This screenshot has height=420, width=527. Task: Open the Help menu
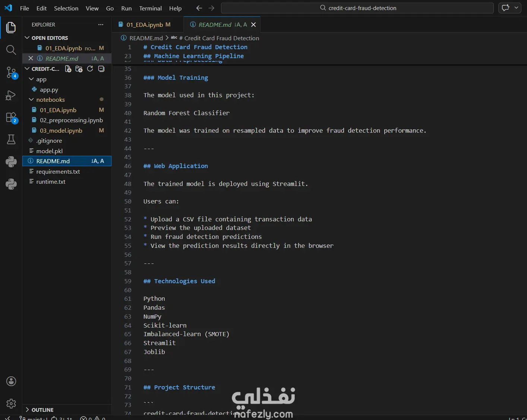point(176,8)
